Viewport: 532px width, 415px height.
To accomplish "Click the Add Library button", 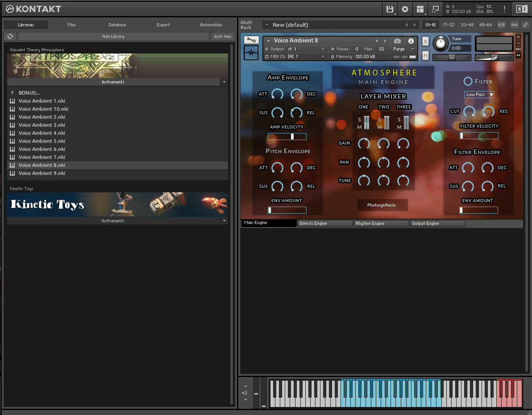I will [x=113, y=36].
